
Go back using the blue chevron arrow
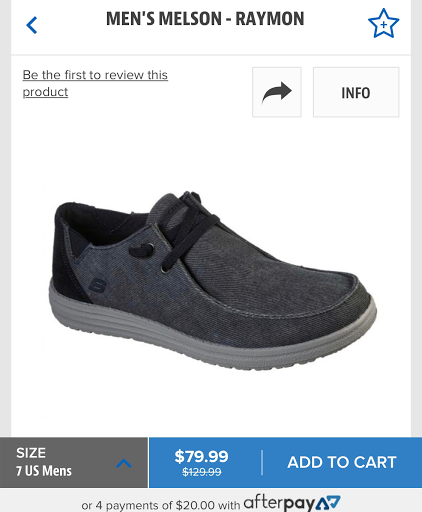[32, 25]
